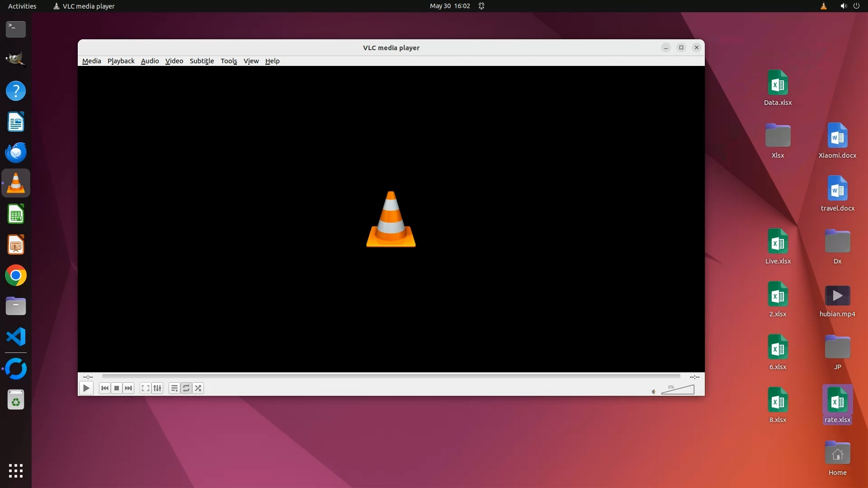Click the Previous media button
The image size is (868, 488).
coord(105,388)
